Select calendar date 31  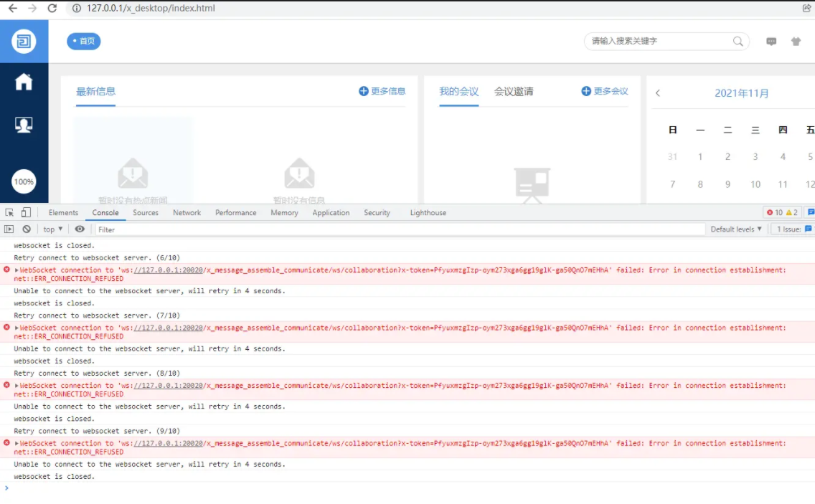coord(672,157)
